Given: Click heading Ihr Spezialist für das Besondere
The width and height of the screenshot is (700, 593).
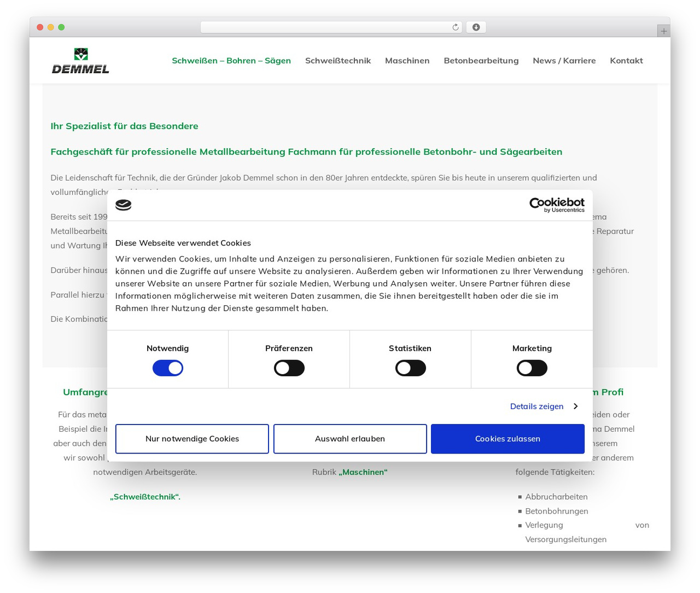Looking at the screenshot, I should (124, 126).
